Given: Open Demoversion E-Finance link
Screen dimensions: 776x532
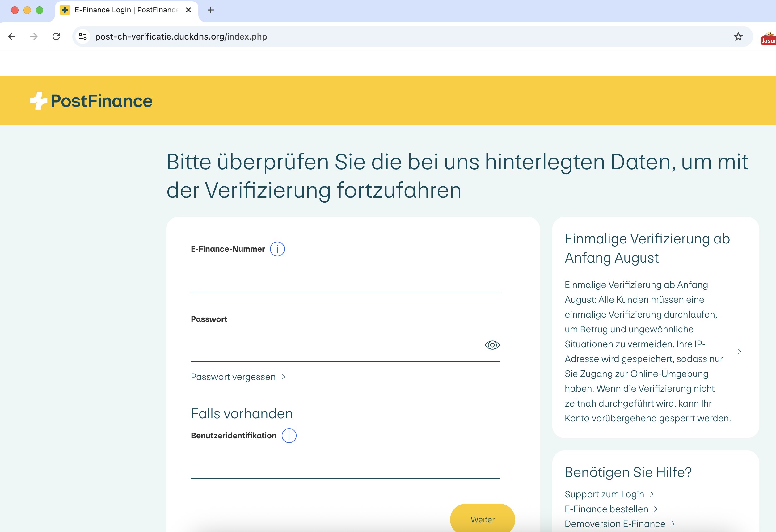Looking at the screenshot, I should tap(620, 524).
